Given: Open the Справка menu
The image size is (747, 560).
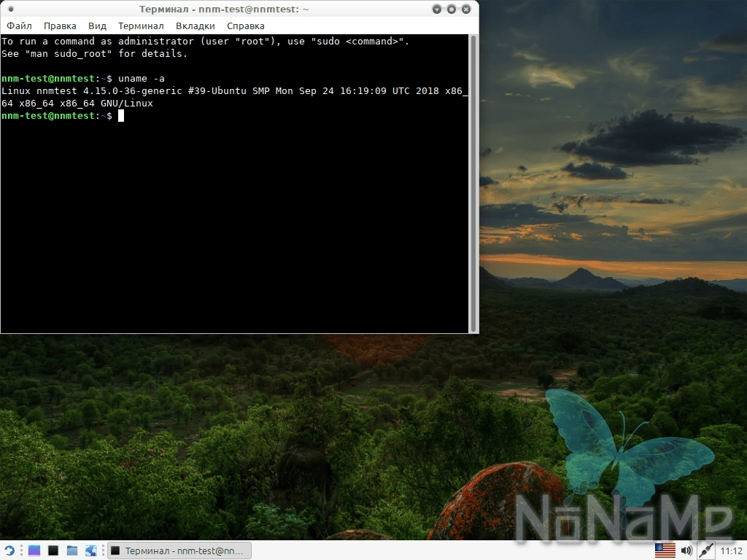Looking at the screenshot, I should point(246,26).
